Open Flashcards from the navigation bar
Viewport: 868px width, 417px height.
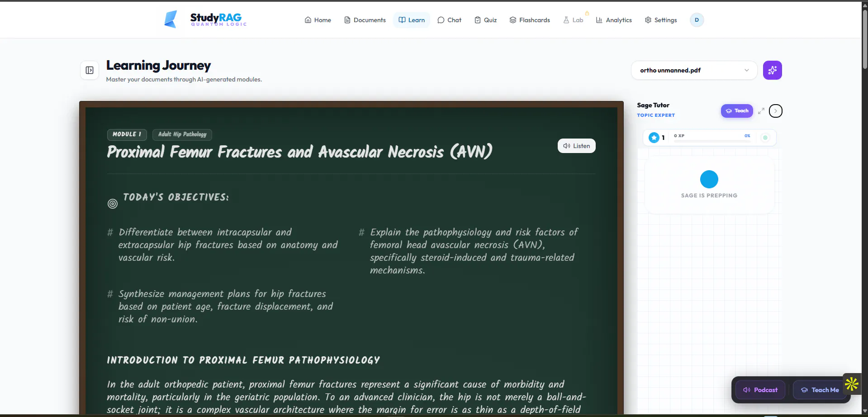(530, 20)
